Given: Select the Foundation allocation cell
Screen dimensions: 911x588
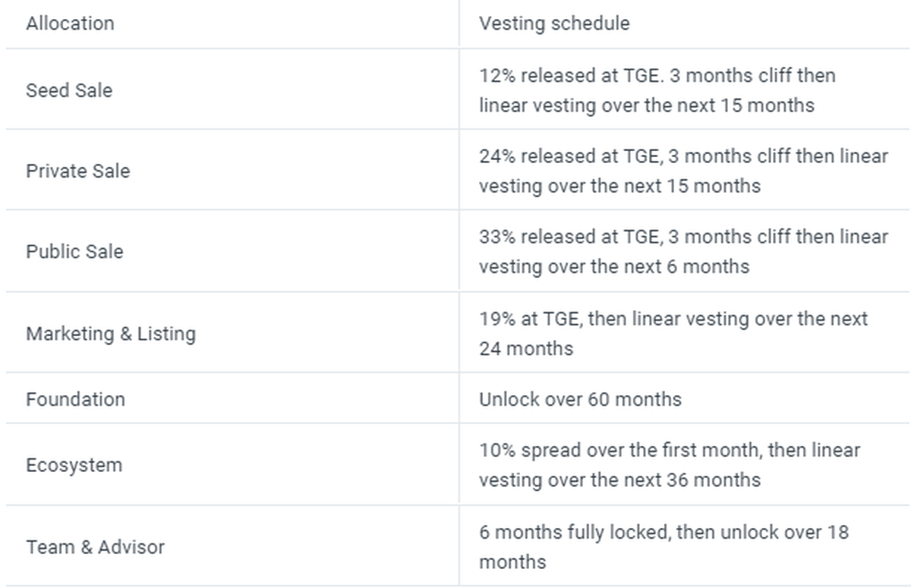Looking at the screenshot, I should 75,399.
